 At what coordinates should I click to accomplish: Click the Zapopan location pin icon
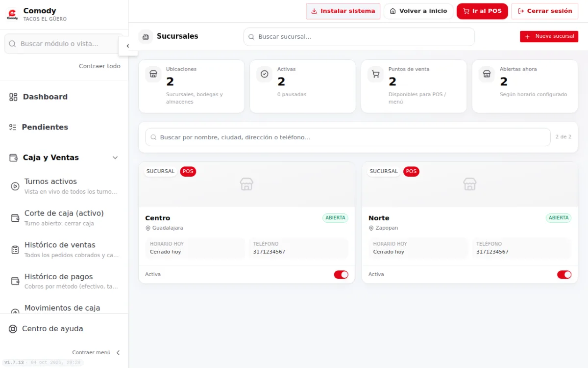click(371, 228)
